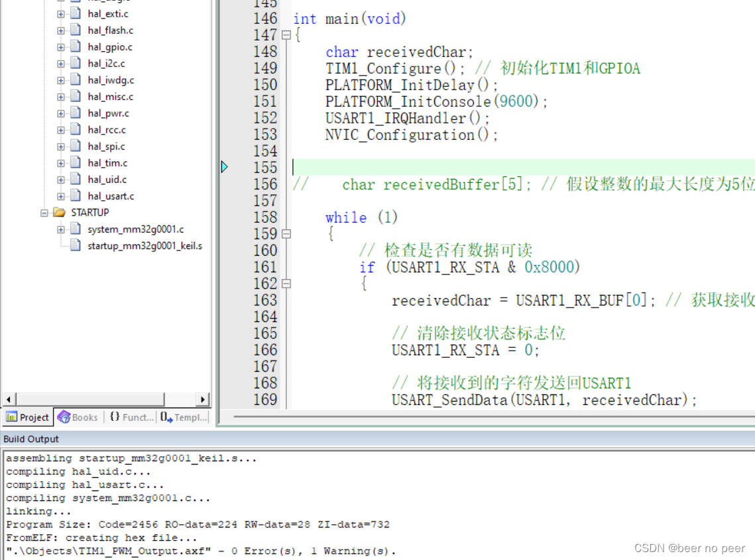
Task: Collapse the main function fold at line 147
Action: click(285, 35)
